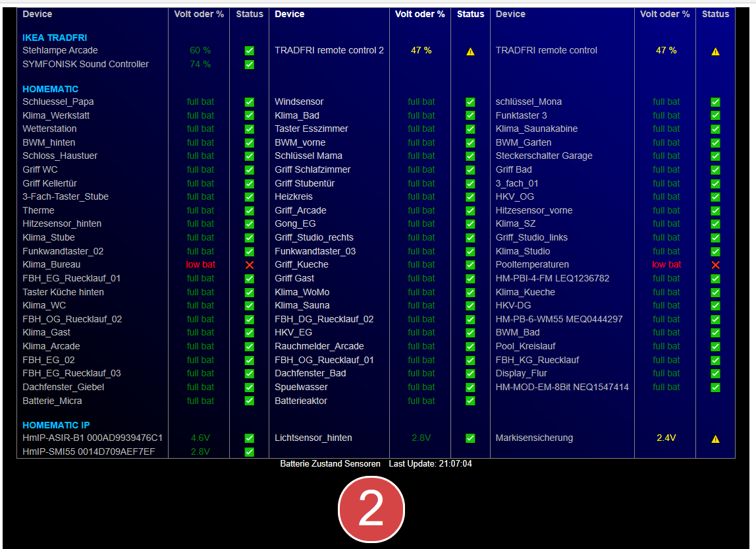Click the warning triangle in the TRADFRI remote control row
The height and width of the screenshot is (549, 756).
pos(715,51)
